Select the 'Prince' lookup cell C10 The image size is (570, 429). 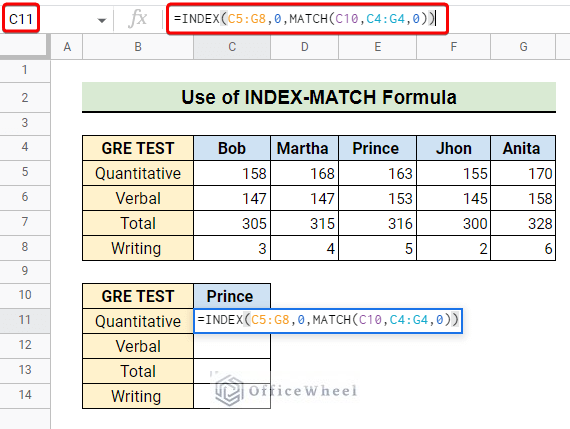(232, 296)
